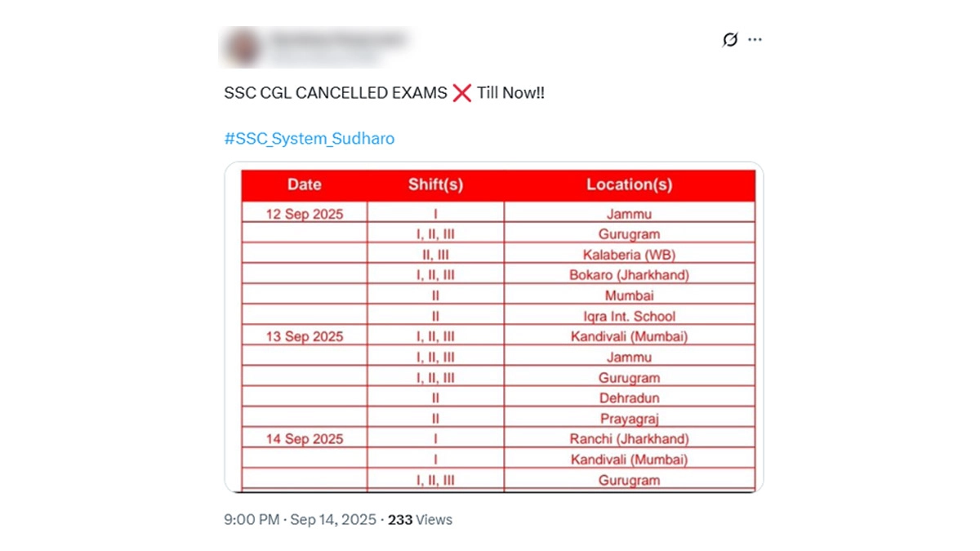Click the blurred profile avatar

[x=242, y=47]
